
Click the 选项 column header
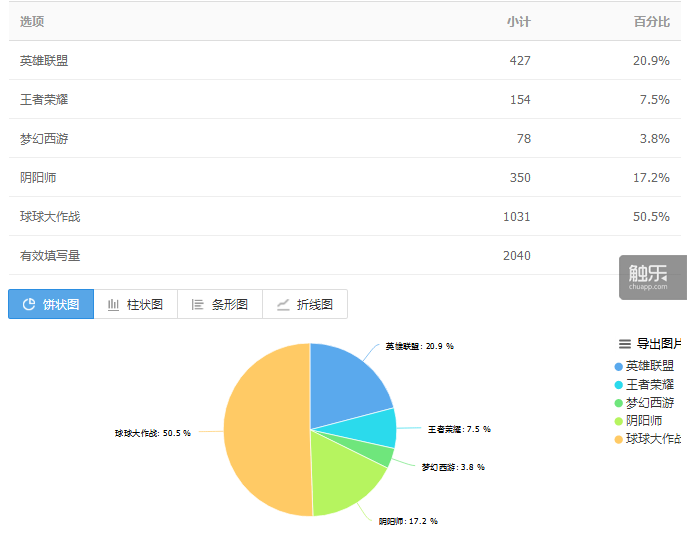32,21
